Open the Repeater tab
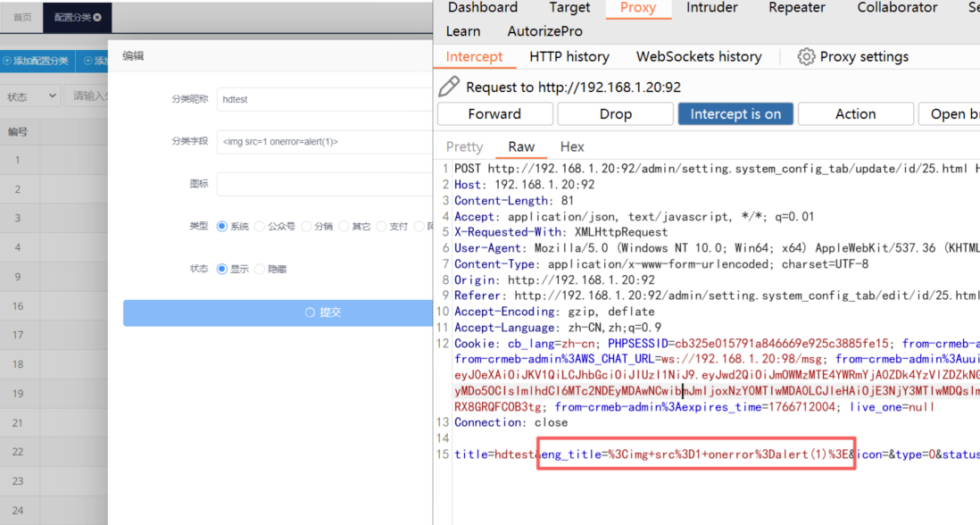This screenshot has width=980, height=525. 798,8
